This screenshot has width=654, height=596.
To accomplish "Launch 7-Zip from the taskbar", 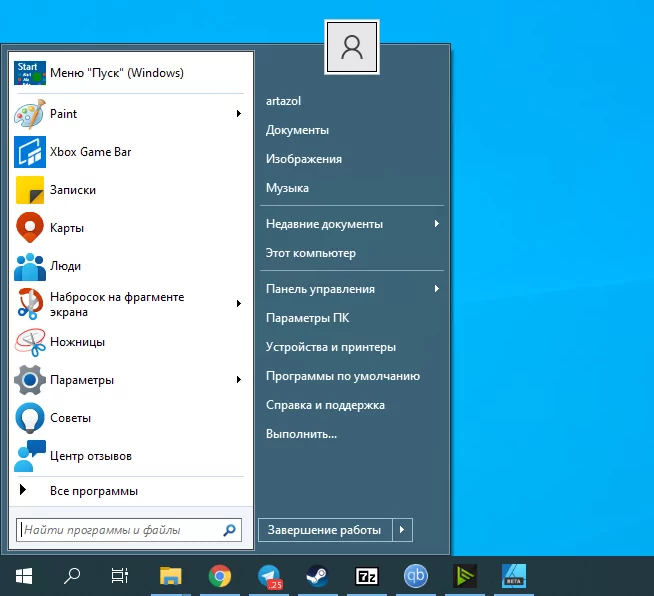I will [x=367, y=576].
